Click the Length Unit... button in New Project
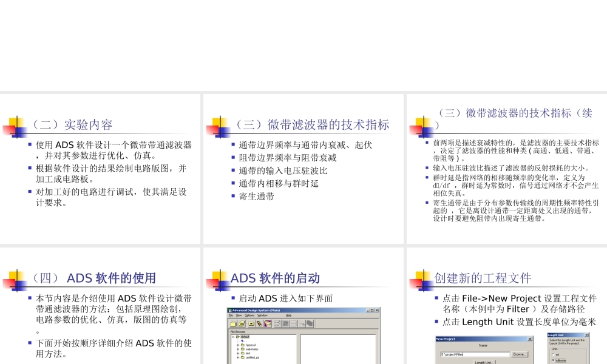This screenshot has height=364, width=607. [x=484, y=362]
